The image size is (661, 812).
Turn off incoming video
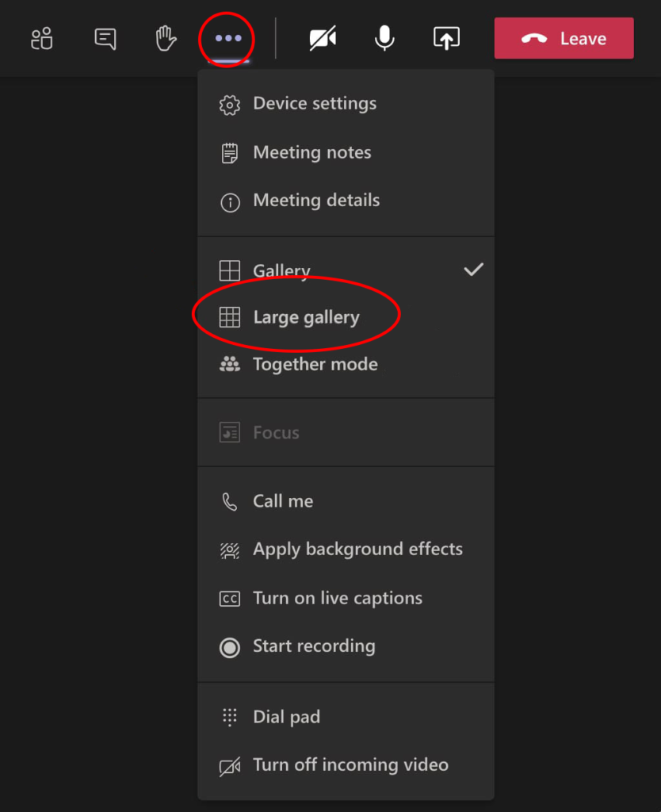(x=350, y=765)
